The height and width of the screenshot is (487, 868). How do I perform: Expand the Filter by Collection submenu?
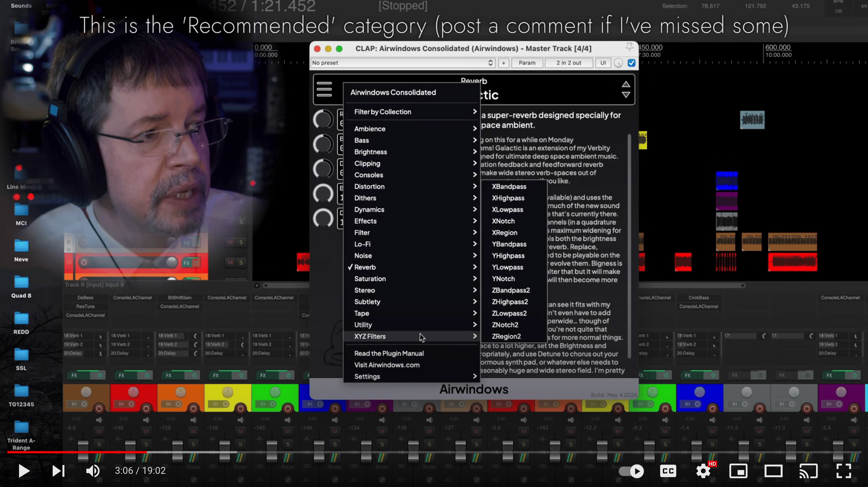coord(412,112)
